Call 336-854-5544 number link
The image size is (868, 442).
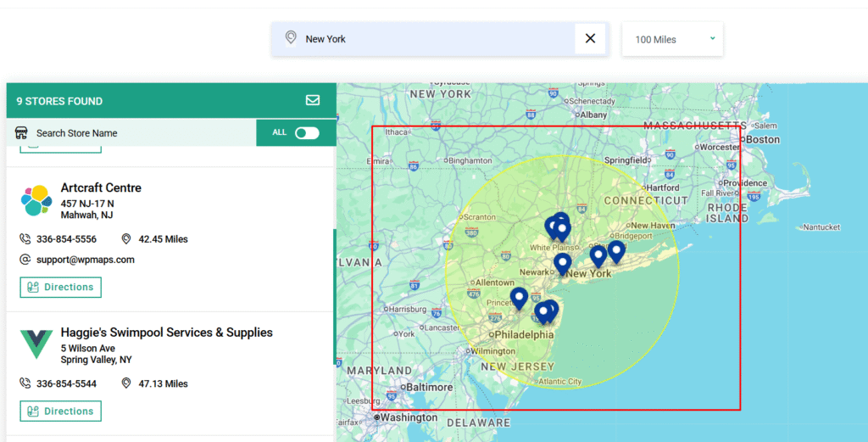tap(66, 383)
